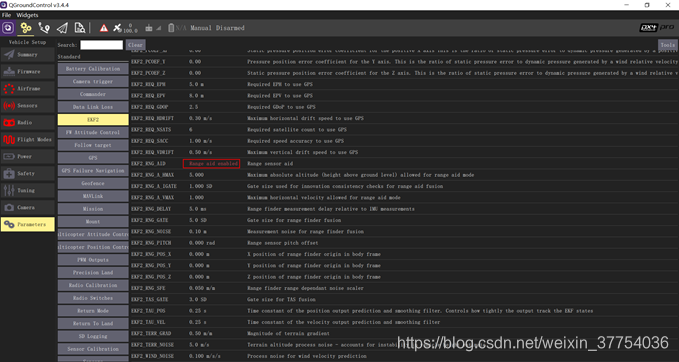Open the Widgets menu
The image size is (679, 362).
pyautogui.click(x=27, y=15)
